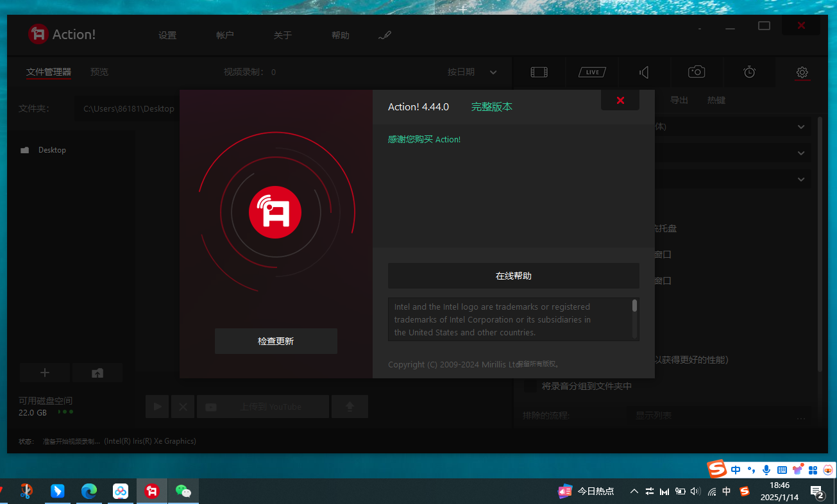Screen dimensions: 837x504
Task: Open the settings gear tab
Action: coord(802,72)
